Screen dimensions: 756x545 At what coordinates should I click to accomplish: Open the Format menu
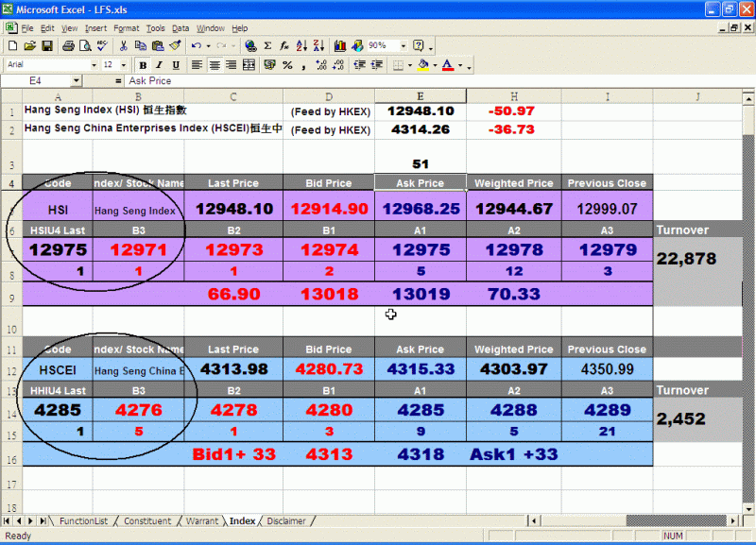pyautogui.click(x=126, y=28)
